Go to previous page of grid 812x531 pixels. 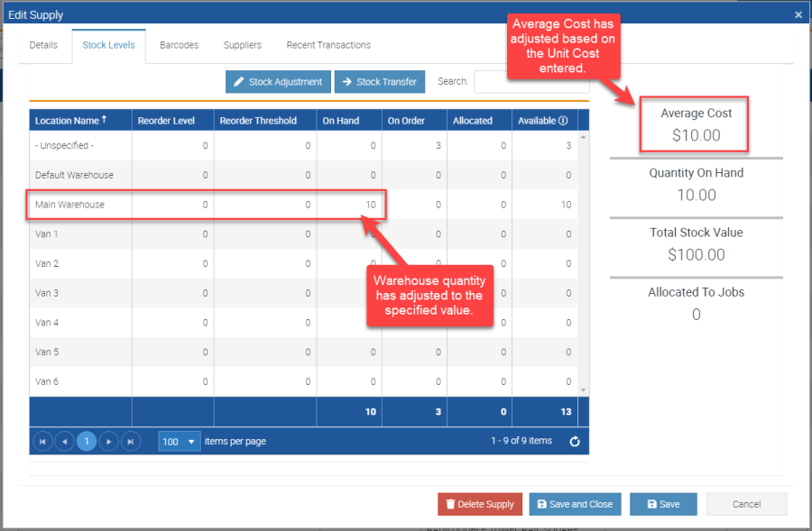click(64, 442)
